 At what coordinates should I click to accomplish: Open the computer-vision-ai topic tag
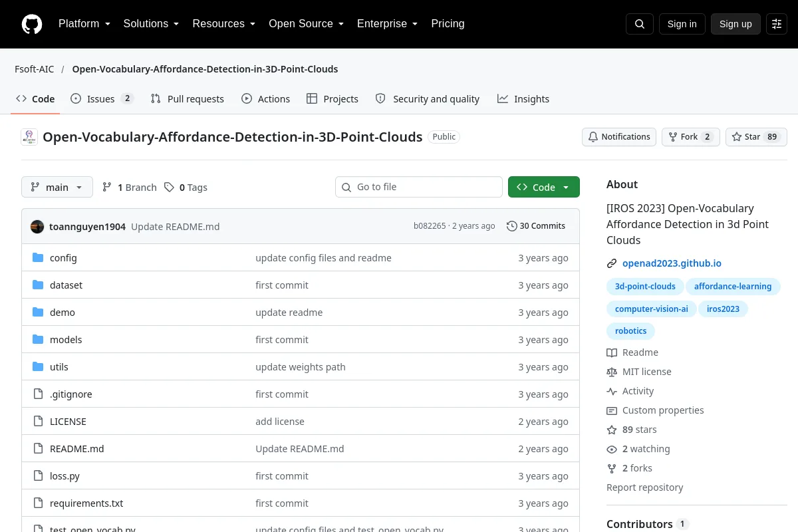652,309
